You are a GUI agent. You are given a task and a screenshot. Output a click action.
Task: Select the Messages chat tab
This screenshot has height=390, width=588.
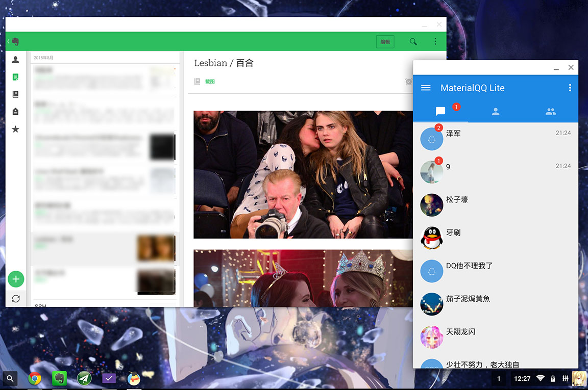[440, 112]
